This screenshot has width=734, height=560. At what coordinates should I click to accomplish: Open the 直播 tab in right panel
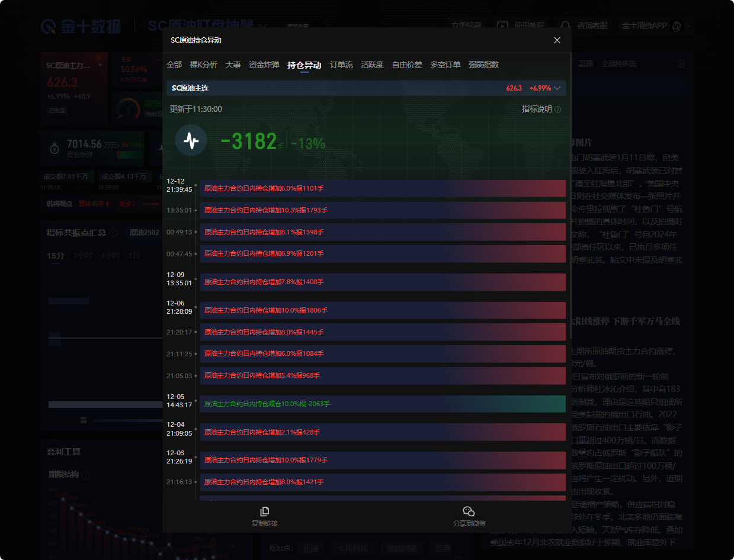coord(586,64)
